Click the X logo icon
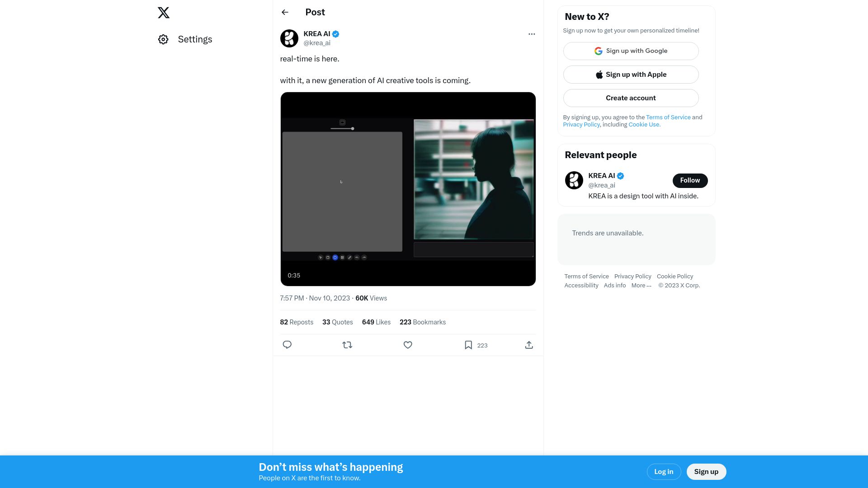868x488 pixels. 164,13
